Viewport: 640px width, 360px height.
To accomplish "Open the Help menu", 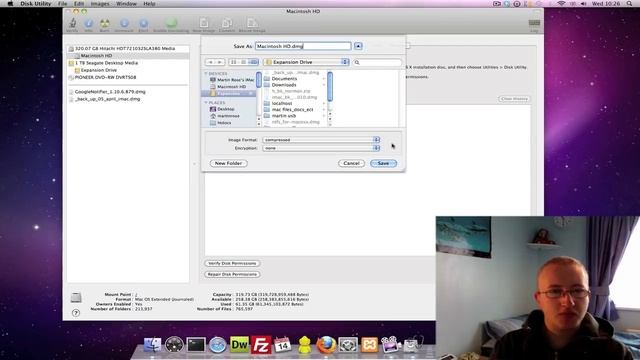I will 149,4.
